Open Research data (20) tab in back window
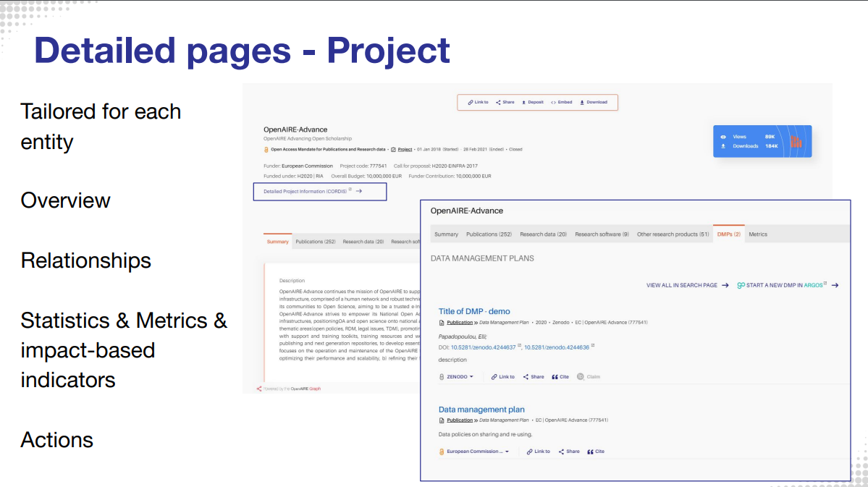This screenshot has height=487, width=868. (x=363, y=242)
